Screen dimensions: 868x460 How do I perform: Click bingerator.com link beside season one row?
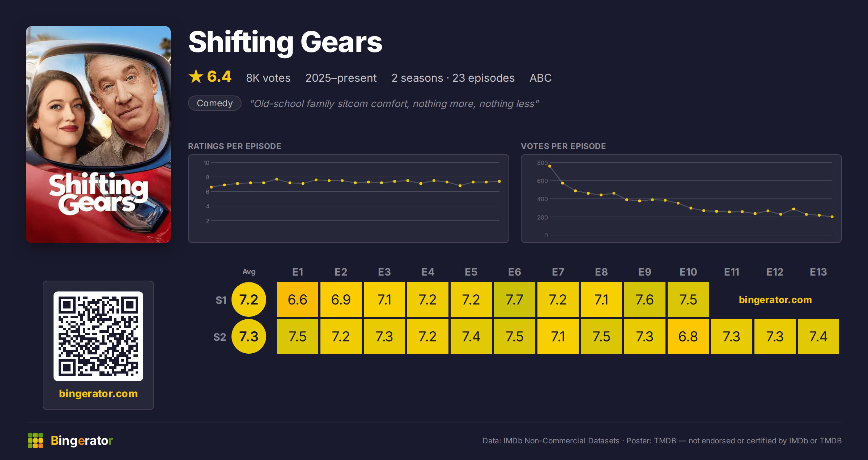pyautogui.click(x=775, y=300)
